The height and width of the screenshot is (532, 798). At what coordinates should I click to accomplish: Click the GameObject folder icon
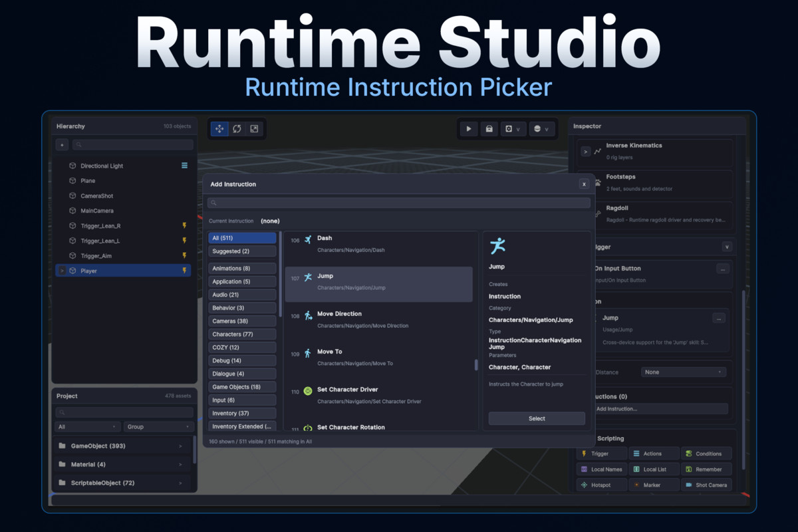coord(62,446)
